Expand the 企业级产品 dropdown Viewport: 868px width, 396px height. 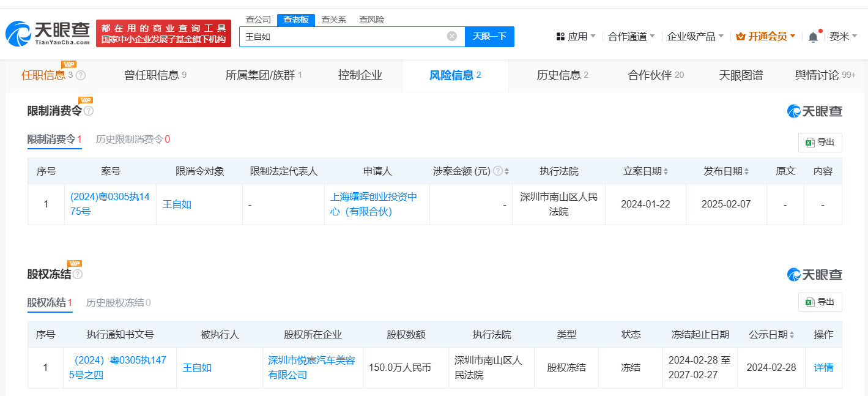(695, 37)
